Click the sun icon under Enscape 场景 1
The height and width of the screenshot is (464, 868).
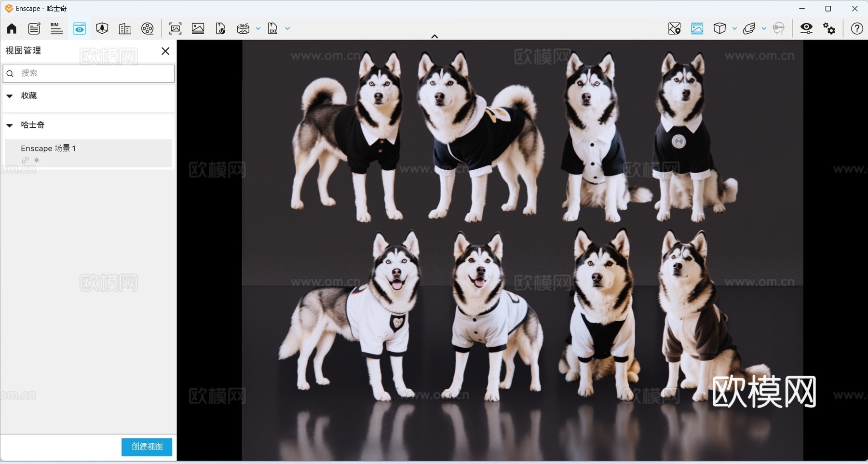pyautogui.click(x=37, y=160)
